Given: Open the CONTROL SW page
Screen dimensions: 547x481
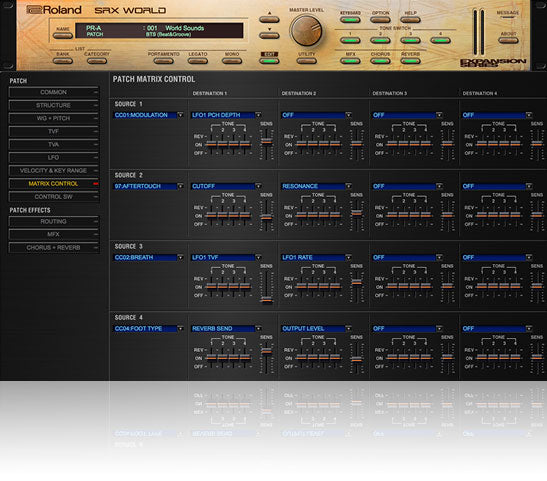Looking at the screenshot, I should tap(54, 197).
